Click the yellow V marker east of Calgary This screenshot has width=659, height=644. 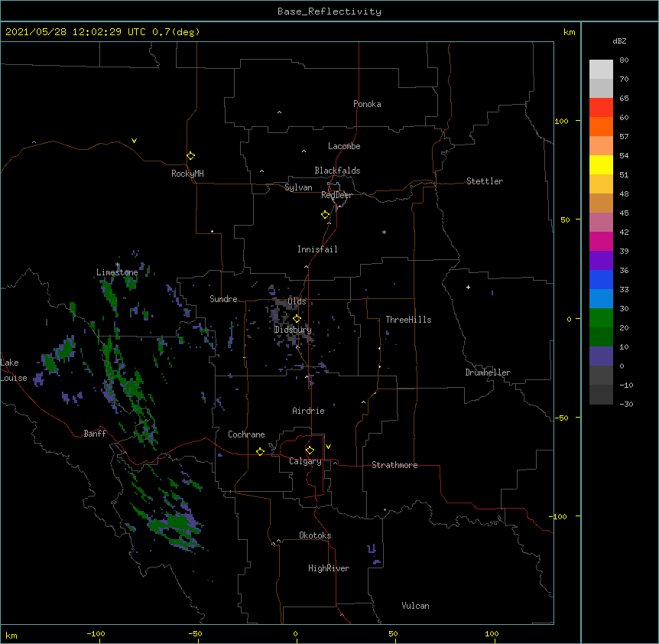pyautogui.click(x=328, y=447)
